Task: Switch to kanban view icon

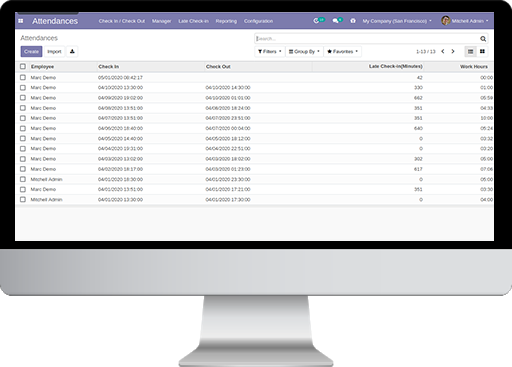Action: click(482, 51)
